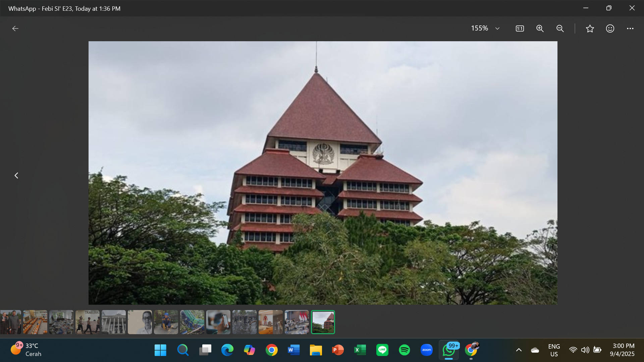The image size is (644, 362).
Task: Open the person in blue helmet thumbnail
Action: click(x=166, y=322)
